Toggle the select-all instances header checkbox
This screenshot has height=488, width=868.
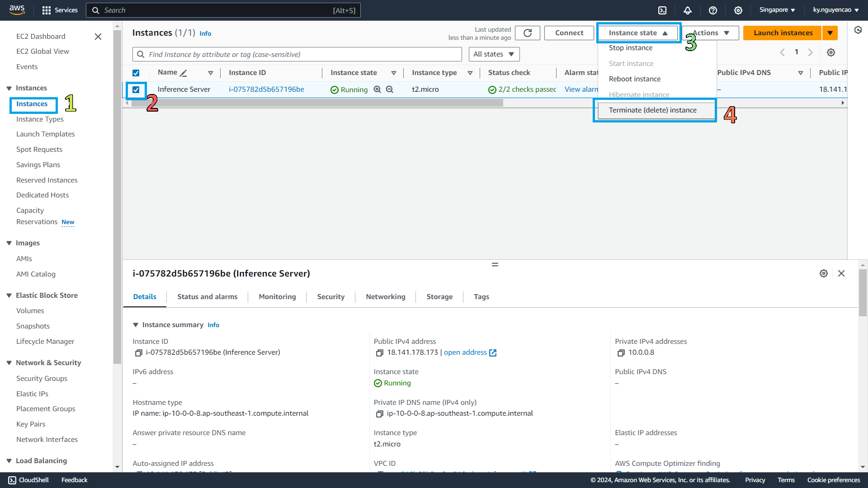point(136,73)
